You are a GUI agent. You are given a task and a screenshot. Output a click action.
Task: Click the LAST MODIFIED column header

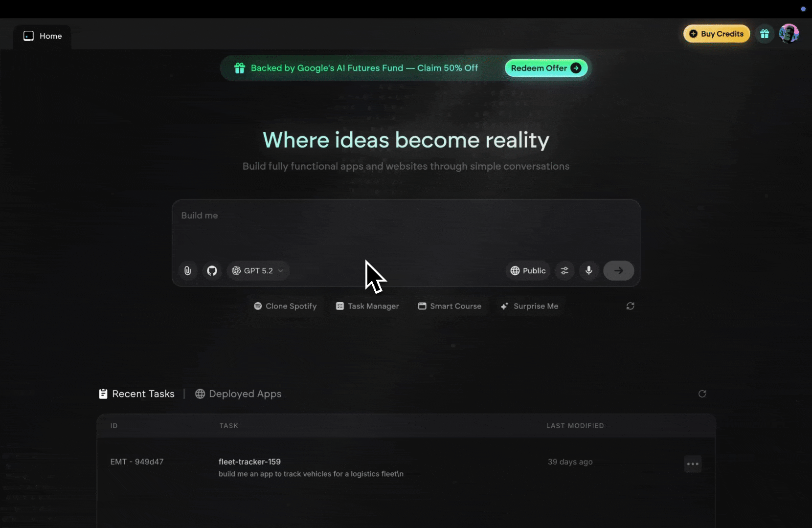click(x=575, y=426)
